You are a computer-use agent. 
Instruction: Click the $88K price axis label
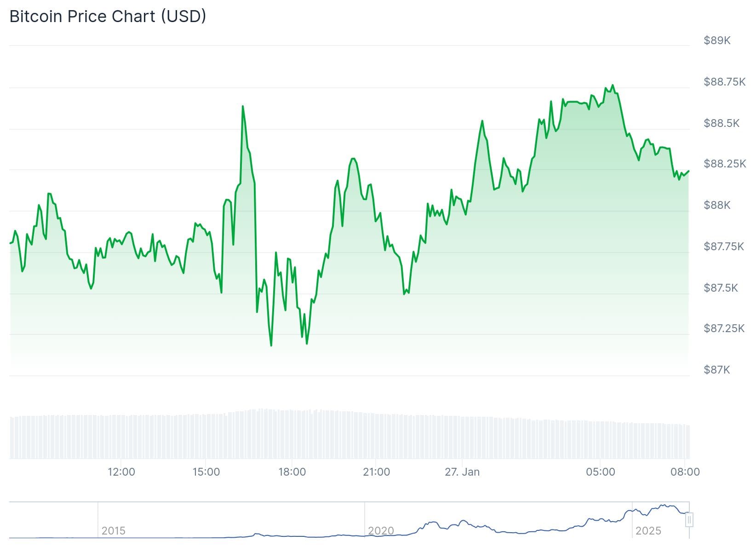[717, 205]
